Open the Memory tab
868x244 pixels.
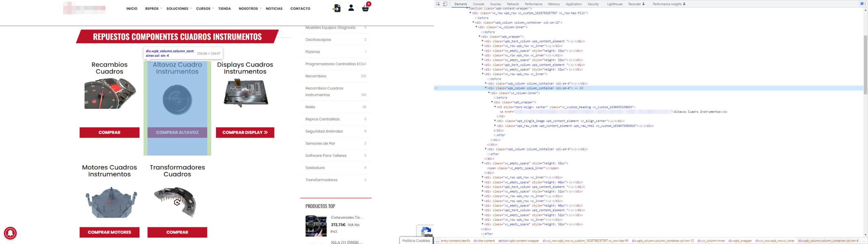click(x=554, y=4)
